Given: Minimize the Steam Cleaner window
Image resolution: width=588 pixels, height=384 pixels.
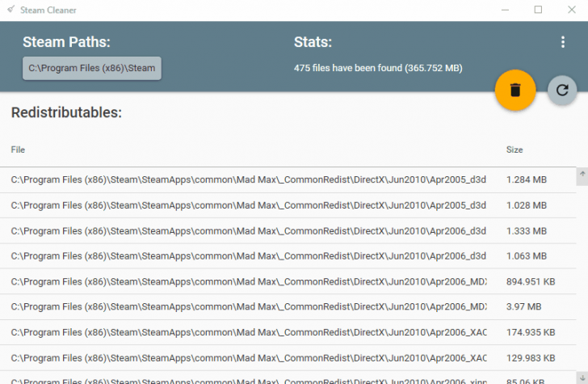Looking at the screenshot, I should 505,10.
